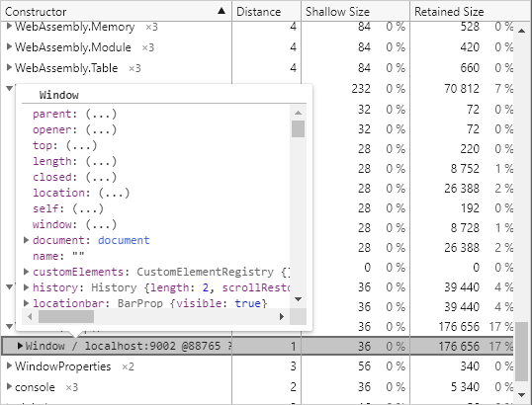This screenshot has width=532, height=405.
Task: Expand the WindowProperties row
Action: (9, 366)
